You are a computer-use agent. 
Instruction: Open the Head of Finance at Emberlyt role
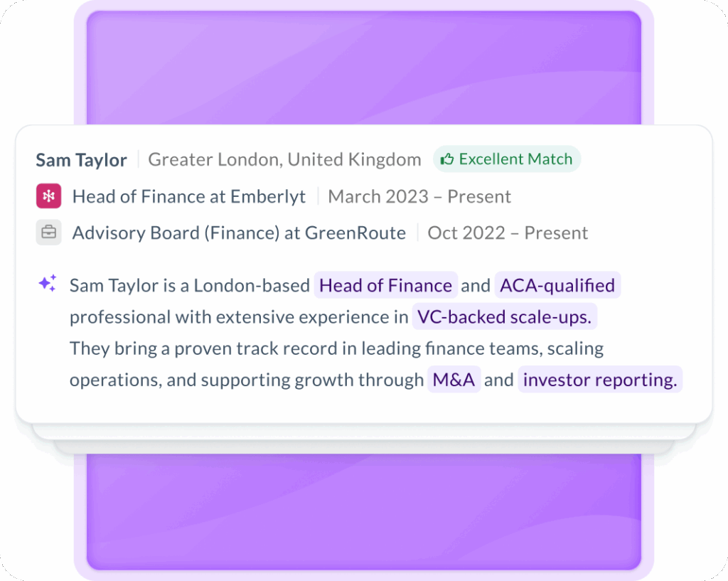tap(189, 196)
